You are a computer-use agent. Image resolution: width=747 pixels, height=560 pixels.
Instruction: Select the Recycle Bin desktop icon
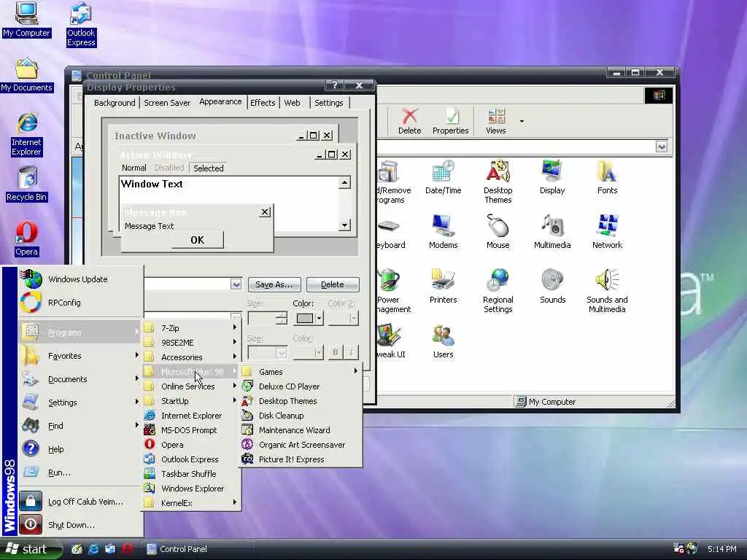click(x=27, y=184)
